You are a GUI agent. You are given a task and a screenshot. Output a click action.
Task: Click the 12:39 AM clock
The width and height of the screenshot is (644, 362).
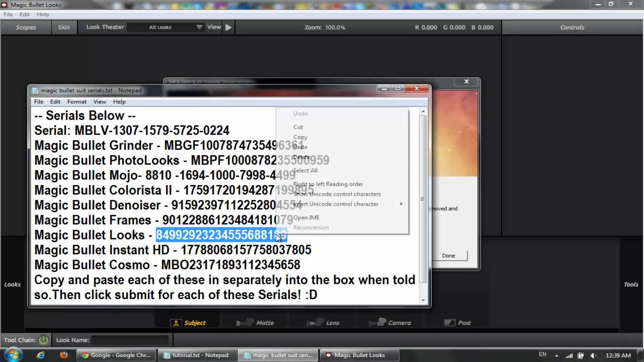[618, 355]
